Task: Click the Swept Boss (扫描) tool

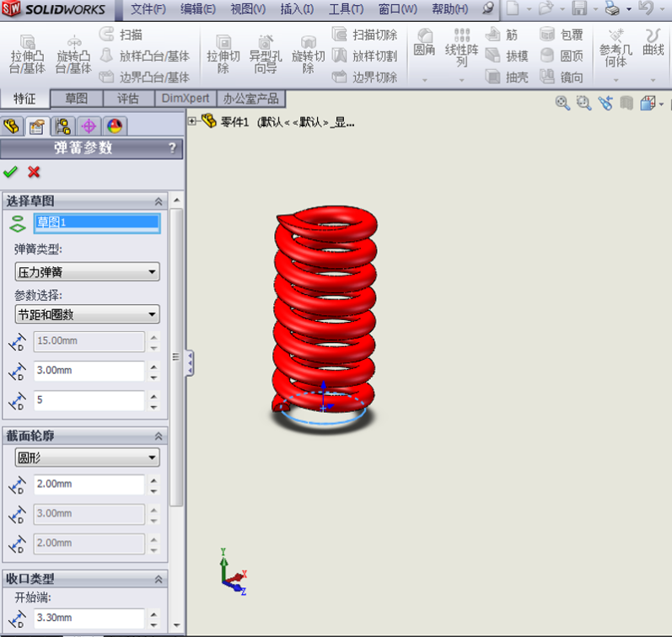Action: click(x=121, y=35)
